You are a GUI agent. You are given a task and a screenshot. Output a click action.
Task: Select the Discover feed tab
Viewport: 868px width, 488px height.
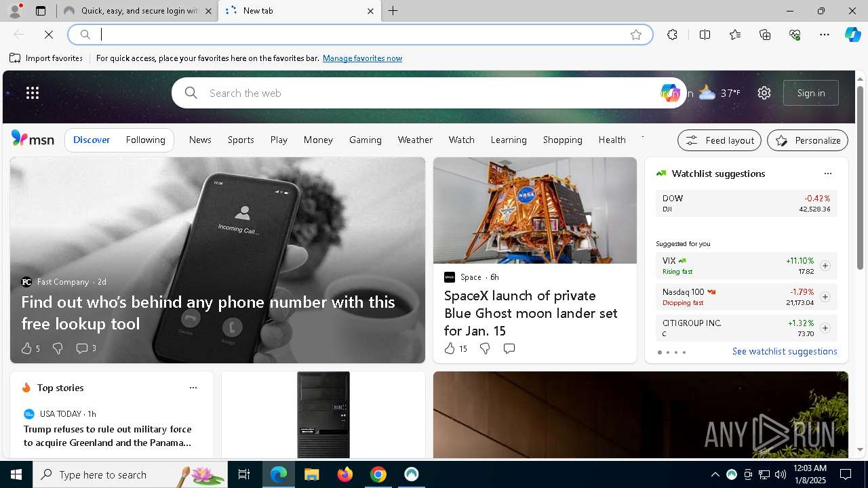[92, 140]
